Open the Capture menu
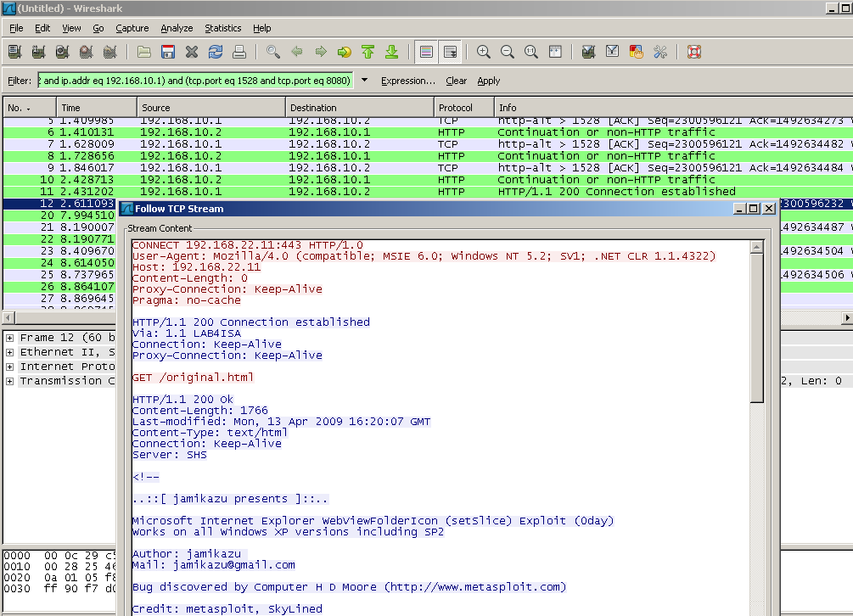 pos(132,28)
